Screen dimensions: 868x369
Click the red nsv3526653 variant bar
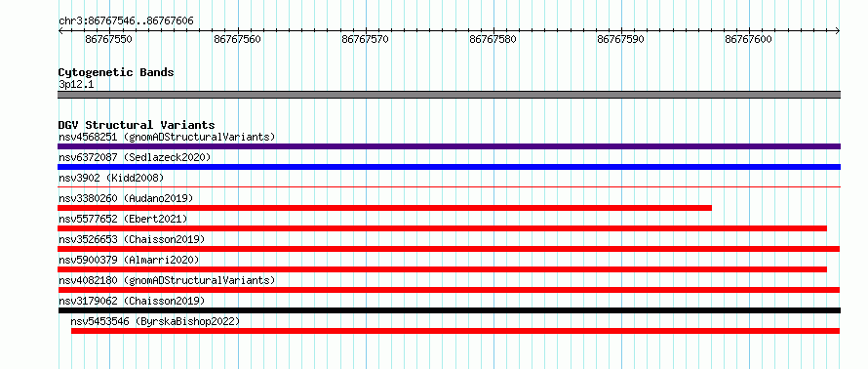(x=449, y=249)
